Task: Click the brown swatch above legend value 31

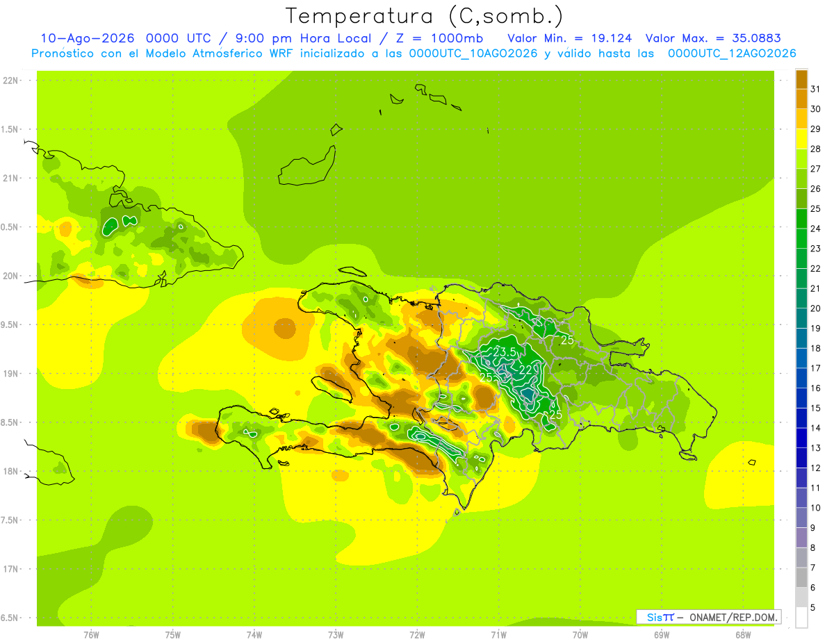Action: (x=801, y=79)
